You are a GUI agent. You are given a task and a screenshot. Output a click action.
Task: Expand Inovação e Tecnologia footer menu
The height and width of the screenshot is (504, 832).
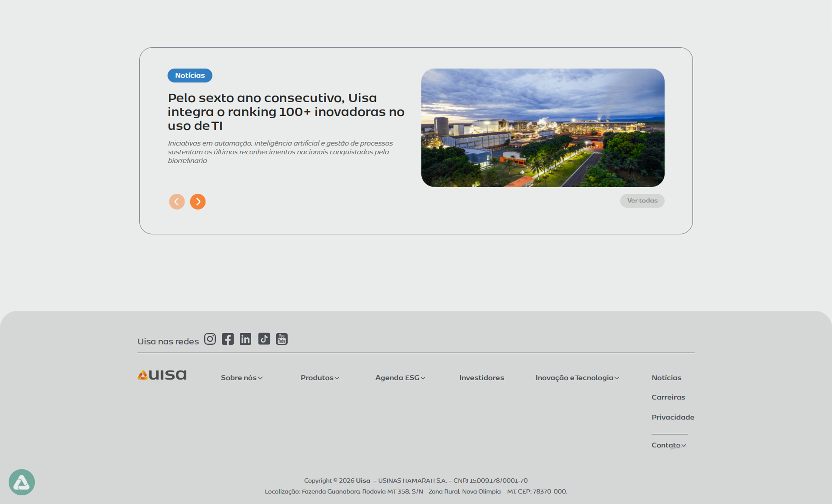[577, 378]
